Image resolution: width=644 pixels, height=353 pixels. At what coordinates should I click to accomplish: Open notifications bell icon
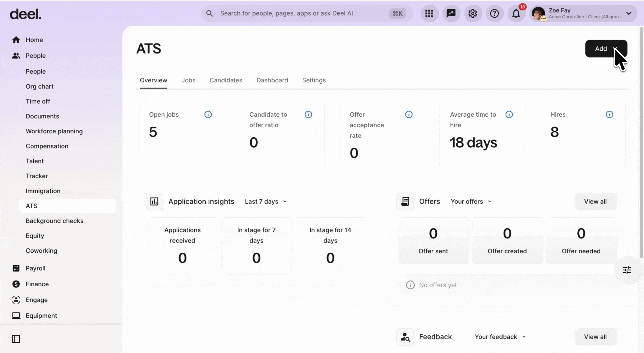[516, 14]
